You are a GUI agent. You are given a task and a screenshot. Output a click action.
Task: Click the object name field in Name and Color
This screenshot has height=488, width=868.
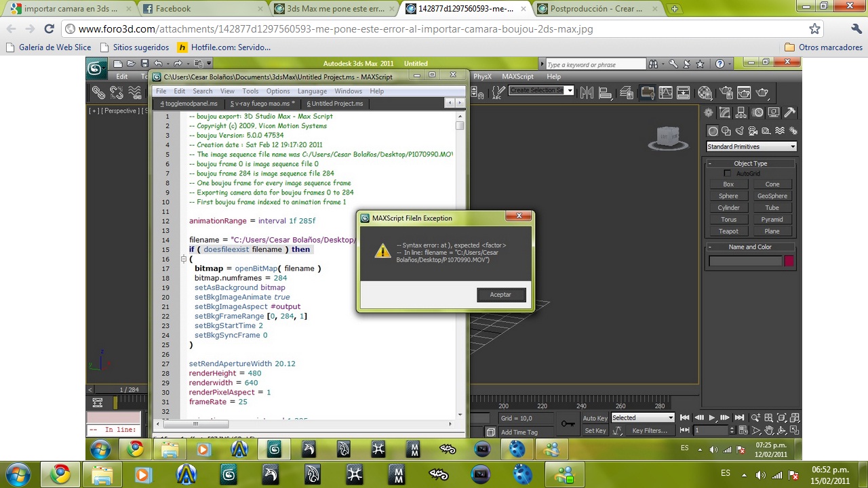coord(745,261)
